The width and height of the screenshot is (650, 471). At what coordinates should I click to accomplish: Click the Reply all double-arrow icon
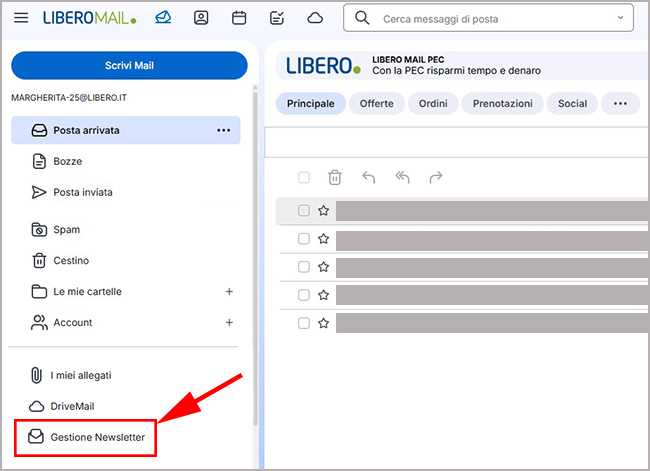402,177
